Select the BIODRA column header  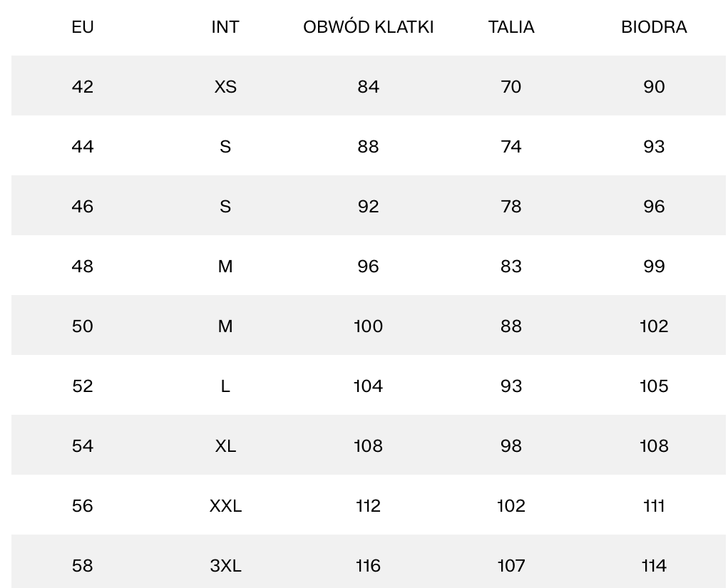coord(654,27)
